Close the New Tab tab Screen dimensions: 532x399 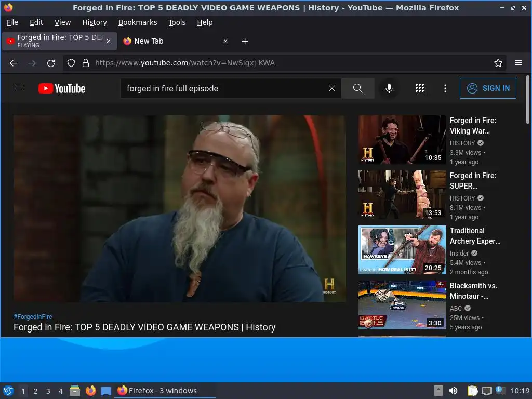[x=225, y=41]
